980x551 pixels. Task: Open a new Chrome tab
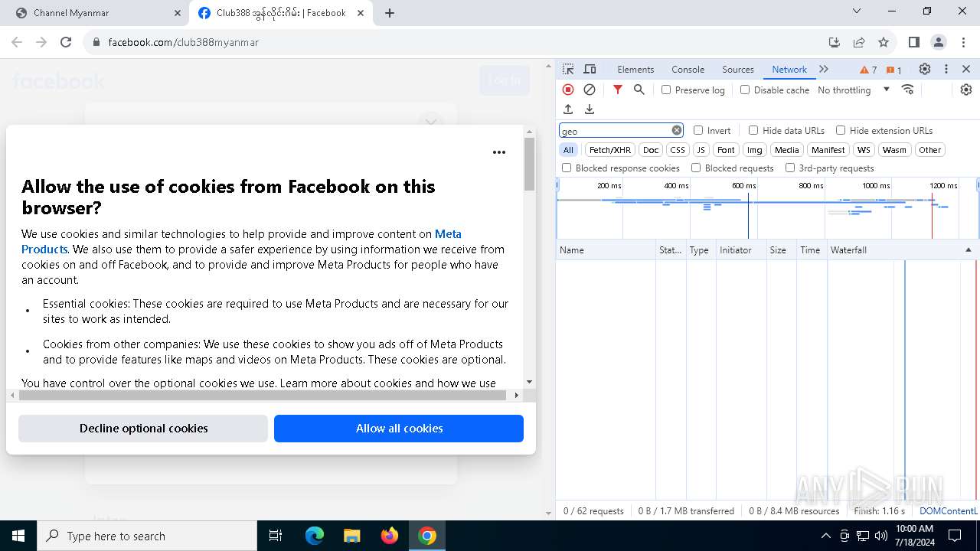pos(389,13)
